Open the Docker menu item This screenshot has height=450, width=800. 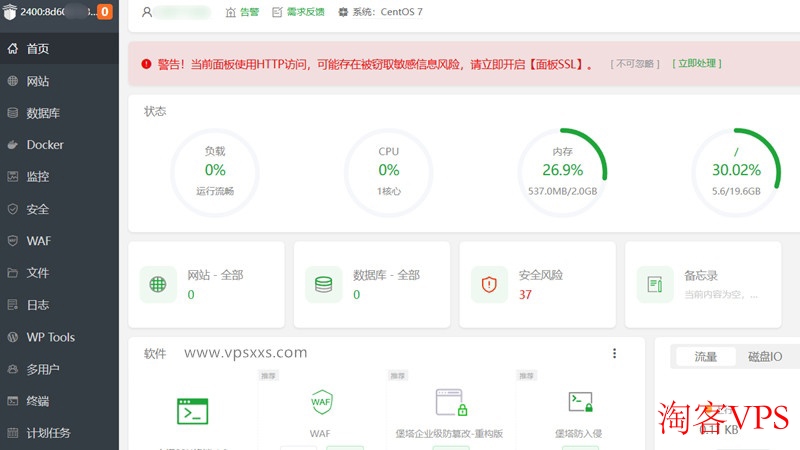click(59, 145)
